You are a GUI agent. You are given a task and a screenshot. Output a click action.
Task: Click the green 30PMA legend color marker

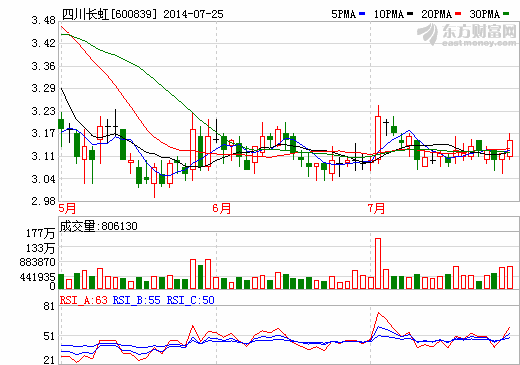(x=506, y=14)
